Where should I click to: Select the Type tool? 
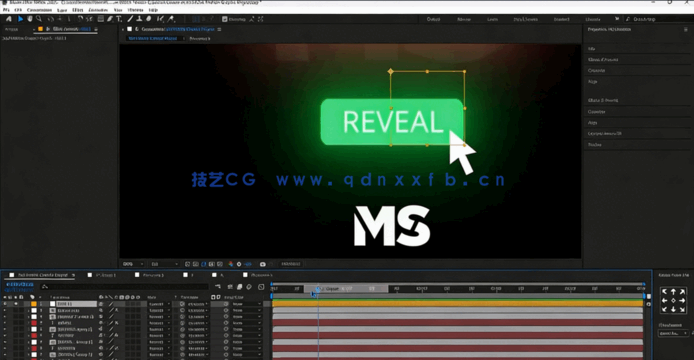pos(119,19)
